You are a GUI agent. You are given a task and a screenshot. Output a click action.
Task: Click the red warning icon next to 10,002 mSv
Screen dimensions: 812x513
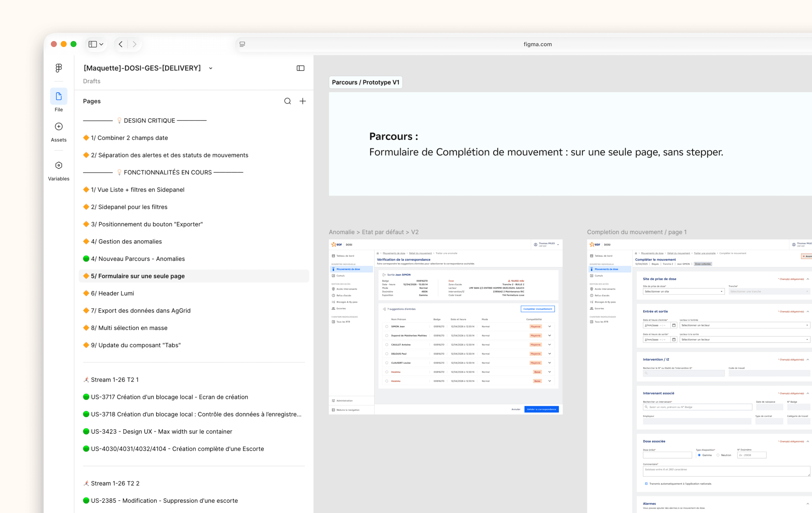point(509,281)
